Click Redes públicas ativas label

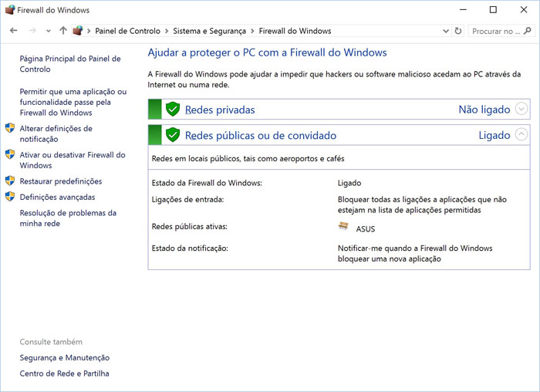(x=190, y=227)
